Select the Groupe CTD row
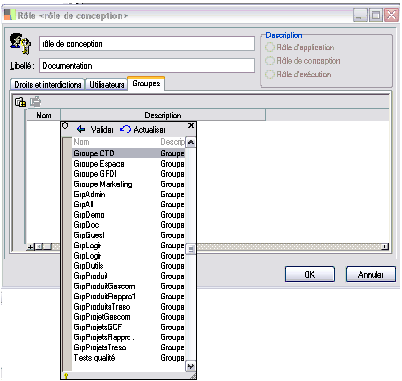This screenshot has height=381, width=402. tap(129, 153)
